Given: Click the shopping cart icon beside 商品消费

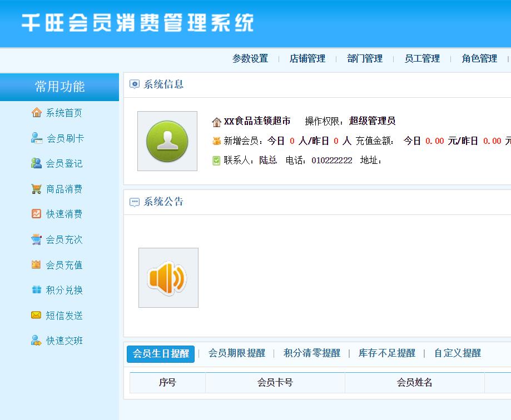Looking at the screenshot, I should click(36, 188).
